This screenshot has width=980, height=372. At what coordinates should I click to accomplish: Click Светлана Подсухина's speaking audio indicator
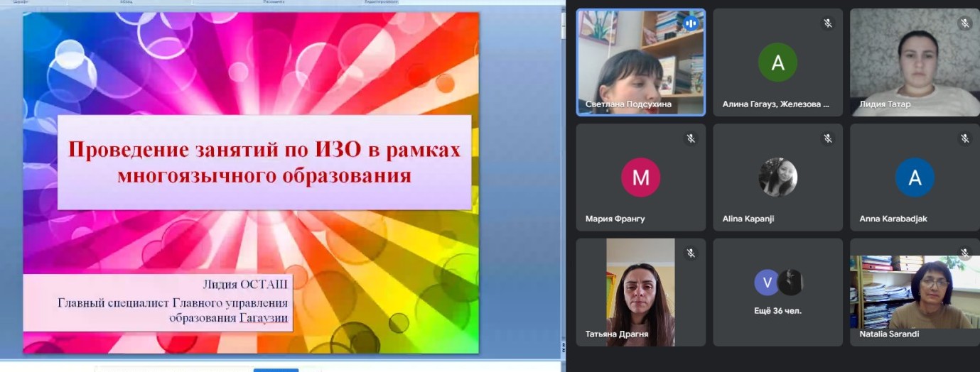[x=690, y=23]
